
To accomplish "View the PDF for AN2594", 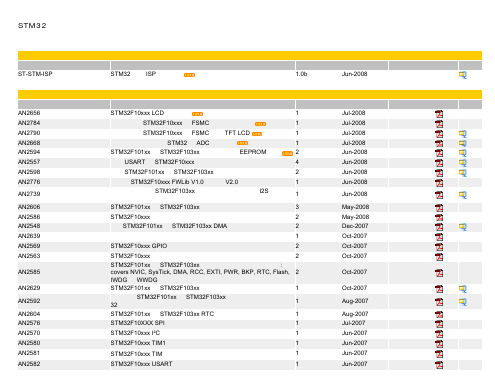I will click(439, 153).
